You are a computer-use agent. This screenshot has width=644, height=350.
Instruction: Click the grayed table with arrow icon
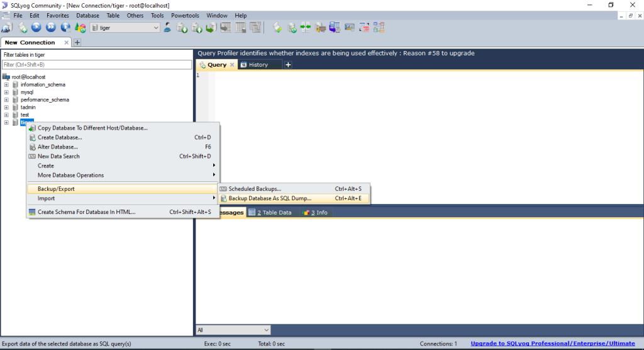[x=226, y=28]
